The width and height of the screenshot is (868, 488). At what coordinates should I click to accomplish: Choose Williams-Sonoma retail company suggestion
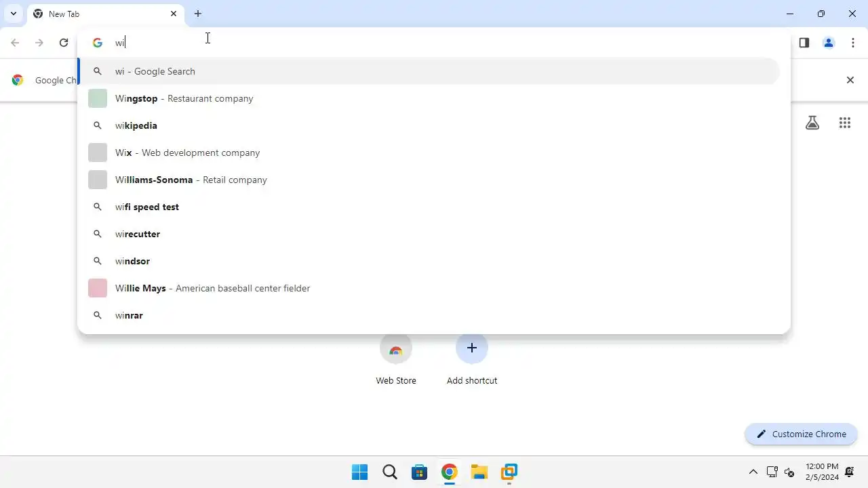[x=429, y=180]
